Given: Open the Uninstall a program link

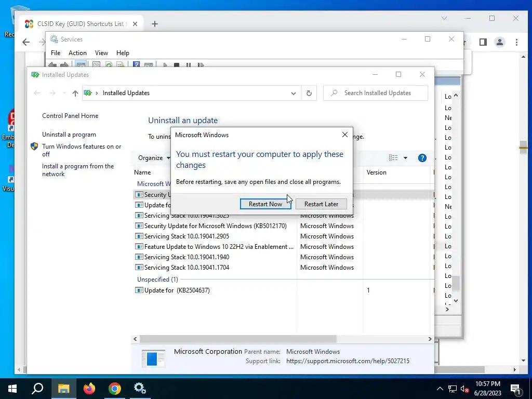Looking at the screenshot, I should (x=69, y=135).
